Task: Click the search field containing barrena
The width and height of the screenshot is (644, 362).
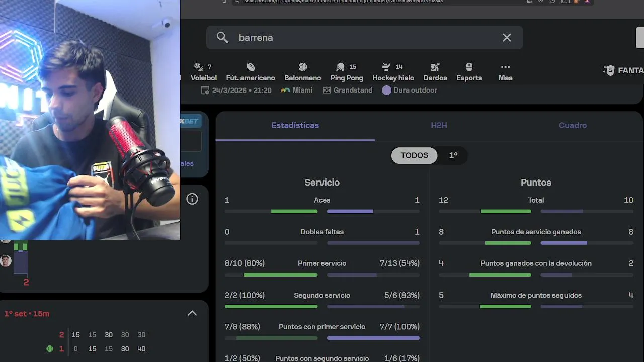Action: [x=364, y=38]
